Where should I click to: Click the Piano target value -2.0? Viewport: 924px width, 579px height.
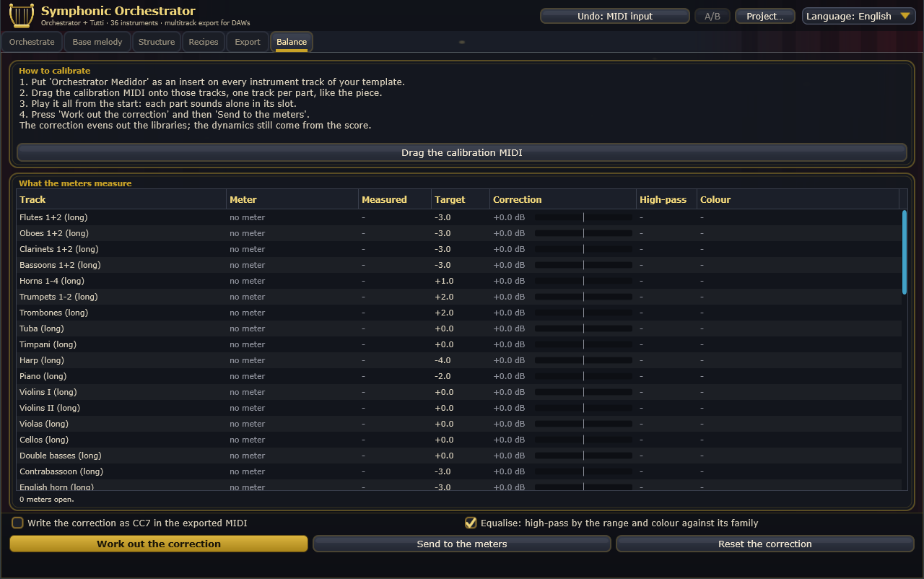tap(443, 376)
